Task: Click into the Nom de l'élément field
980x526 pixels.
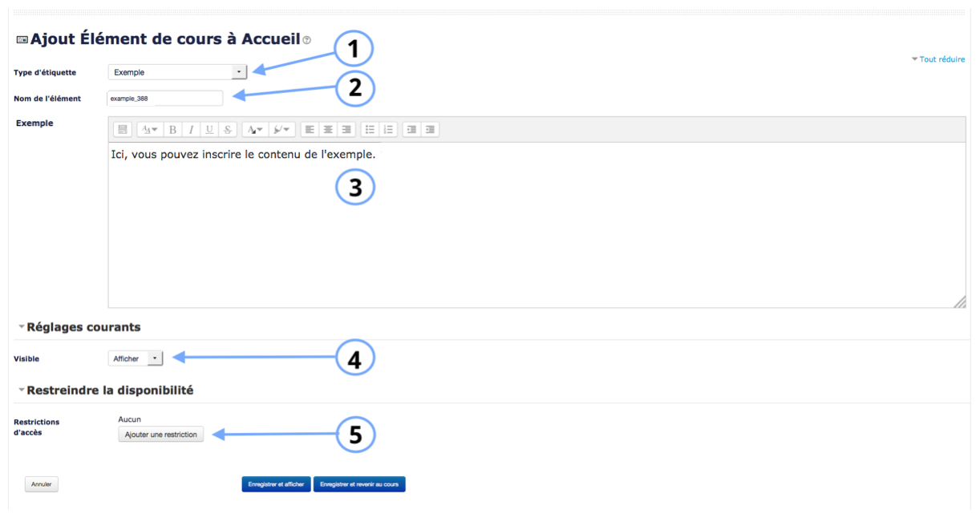Action: [165, 99]
